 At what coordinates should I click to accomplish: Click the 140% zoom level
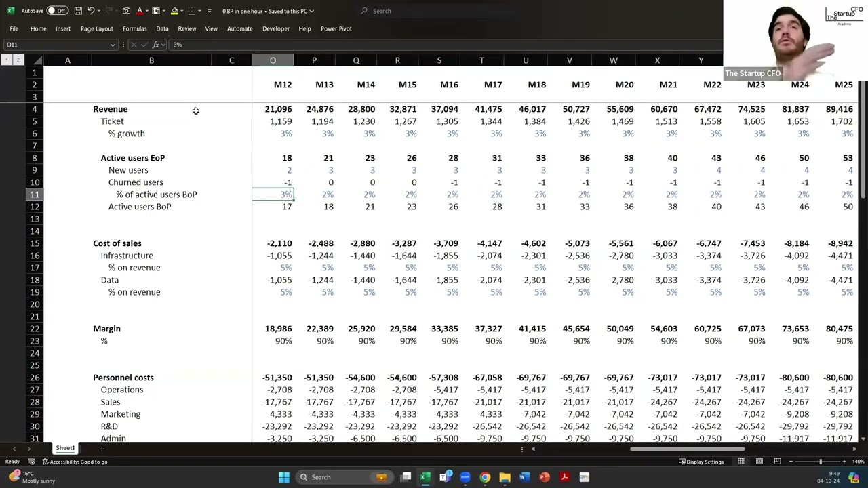[x=859, y=462]
